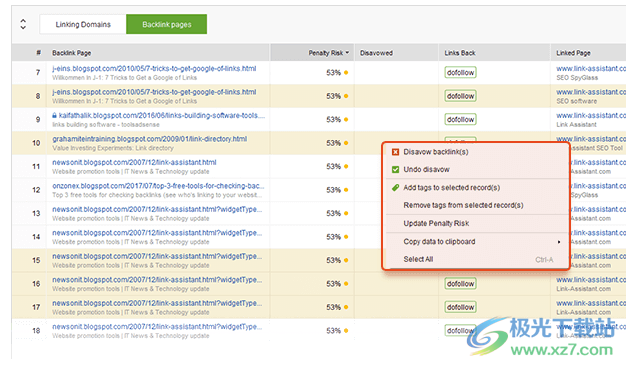
Task: Click the Links Back column header
Action: tap(460, 53)
